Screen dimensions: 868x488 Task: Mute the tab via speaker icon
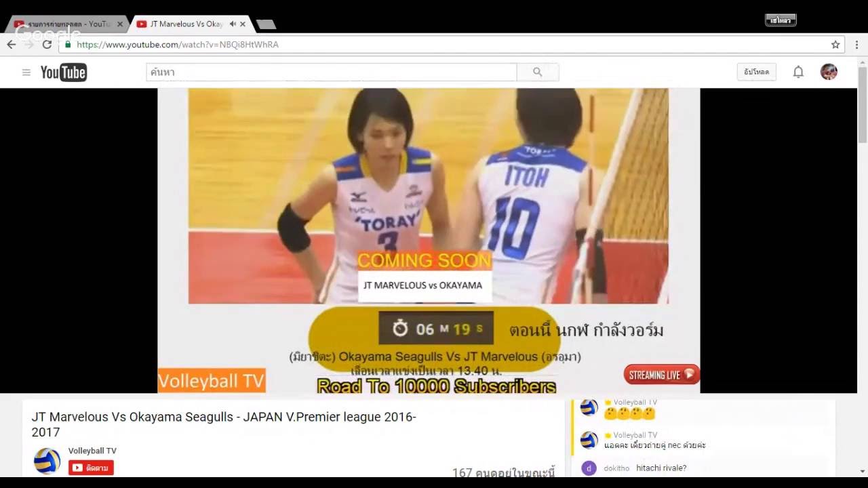pos(233,24)
